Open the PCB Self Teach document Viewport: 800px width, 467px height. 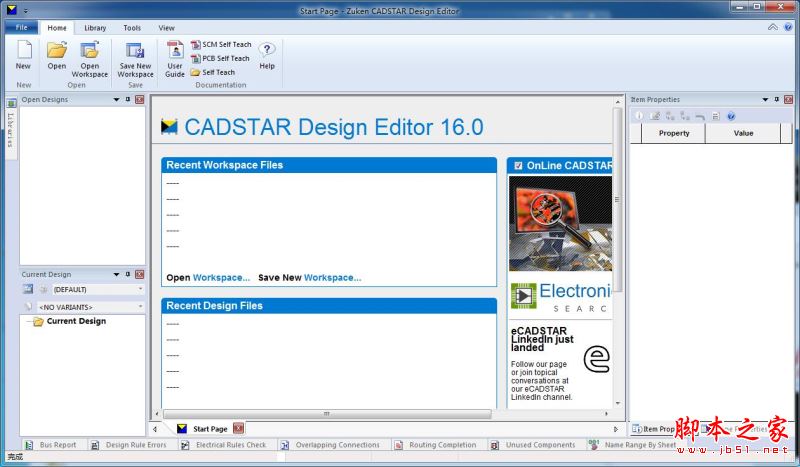point(220,59)
